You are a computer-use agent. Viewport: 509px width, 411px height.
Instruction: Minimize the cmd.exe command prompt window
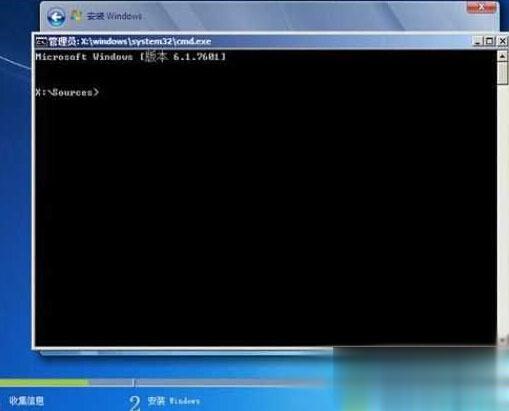point(478,41)
